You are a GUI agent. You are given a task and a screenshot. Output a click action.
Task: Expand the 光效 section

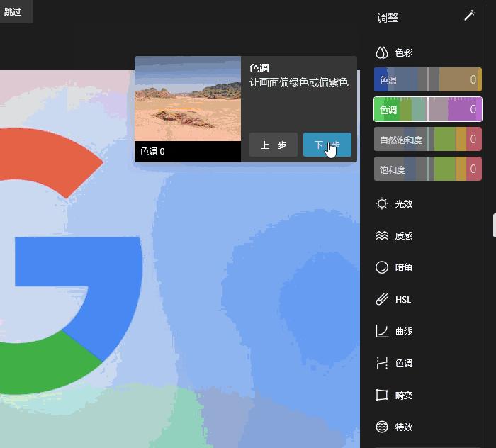pos(404,203)
